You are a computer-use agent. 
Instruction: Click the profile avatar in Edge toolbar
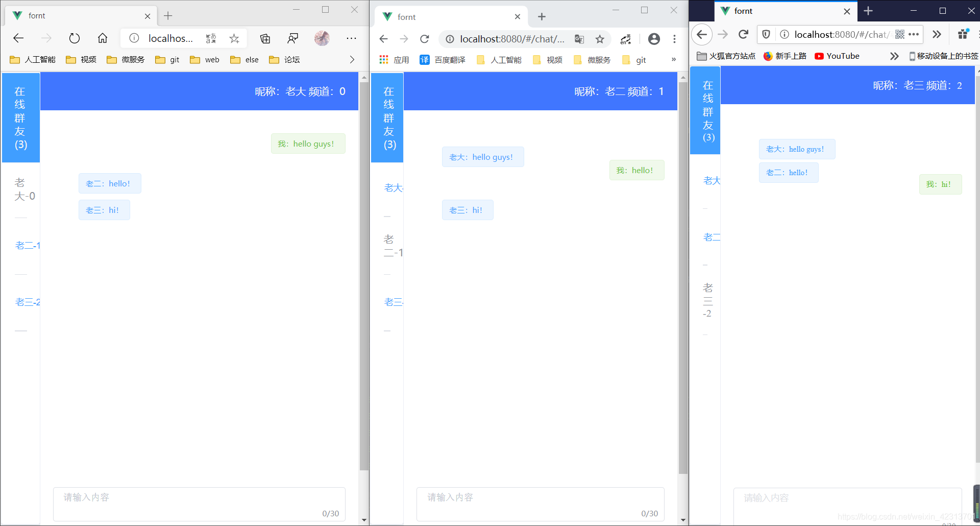pyautogui.click(x=322, y=38)
